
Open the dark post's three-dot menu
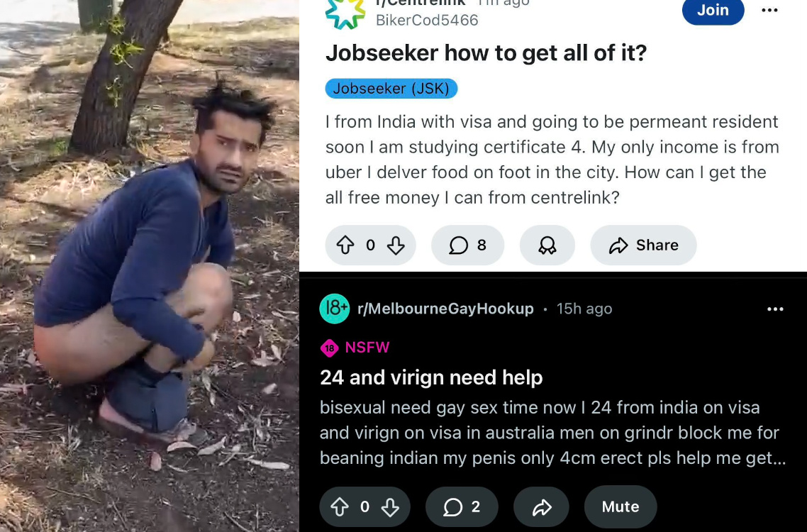pos(775,309)
